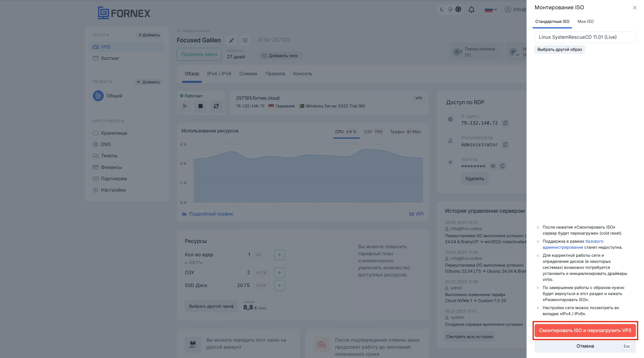
Task: Click Добавить теги
Action: pyautogui.click(x=280, y=56)
